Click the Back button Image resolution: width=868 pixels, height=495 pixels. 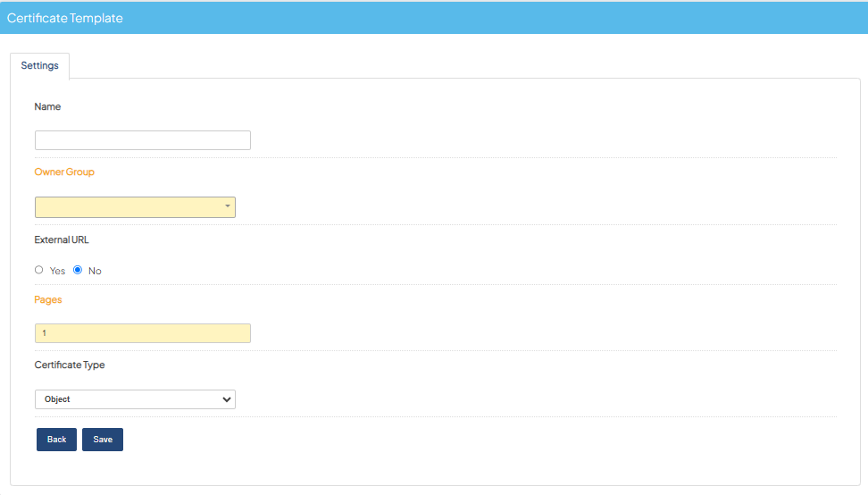56,440
